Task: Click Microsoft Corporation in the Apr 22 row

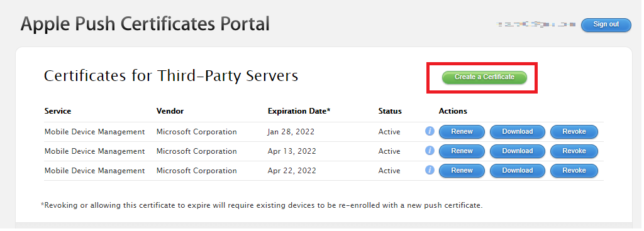Action: 196,170
